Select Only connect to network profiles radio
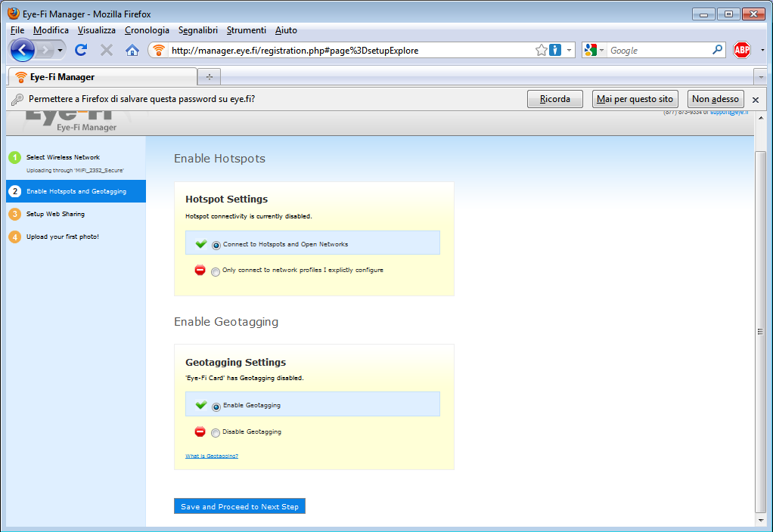This screenshot has width=773, height=532. pyautogui.click(x=216, y=272)
